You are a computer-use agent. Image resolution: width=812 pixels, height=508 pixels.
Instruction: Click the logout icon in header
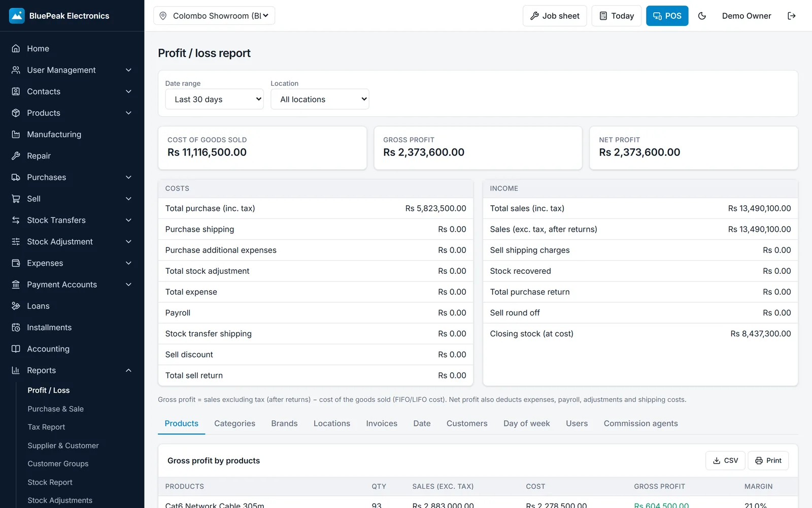pyautogui.click(x=792, y=16)
